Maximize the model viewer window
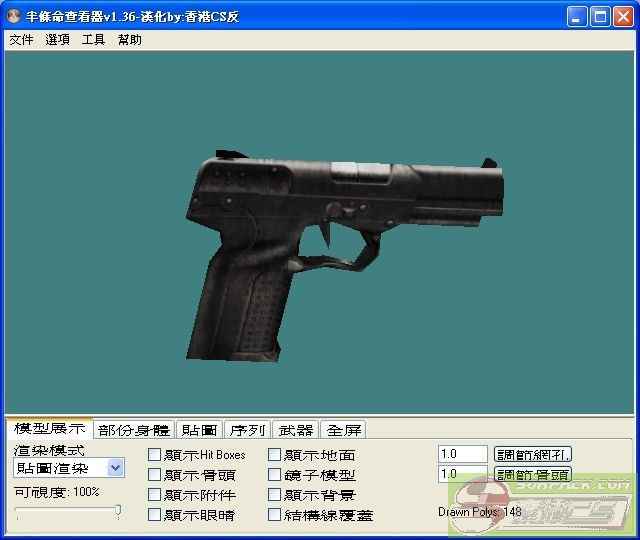Image resolution: width=640 pixels, height=540 pixels. point(600,17)
